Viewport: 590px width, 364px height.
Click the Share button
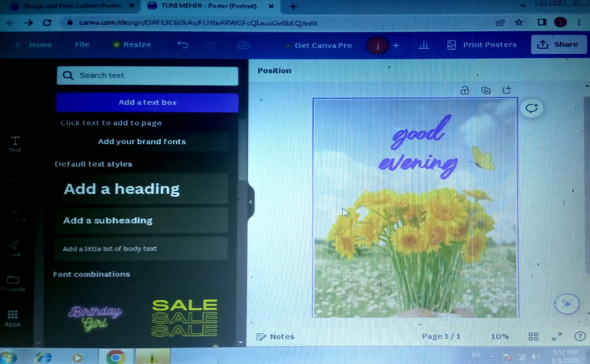(x=559, y=45)
